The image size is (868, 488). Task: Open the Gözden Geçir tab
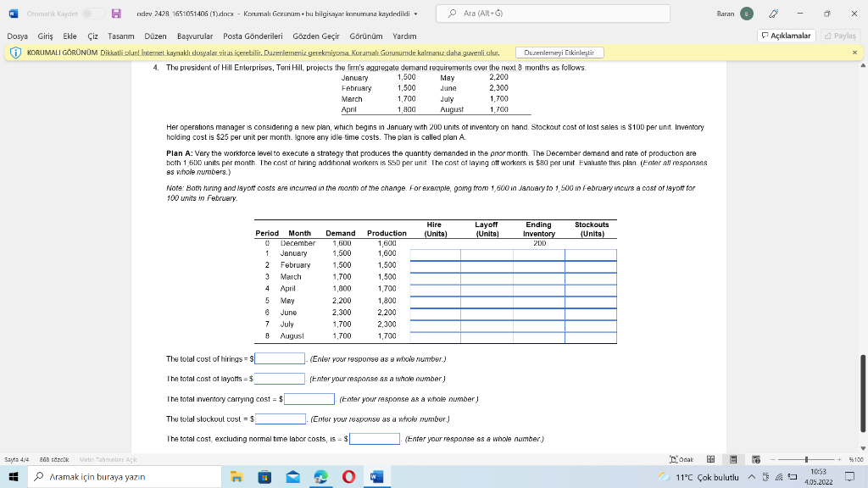[316, 36]
